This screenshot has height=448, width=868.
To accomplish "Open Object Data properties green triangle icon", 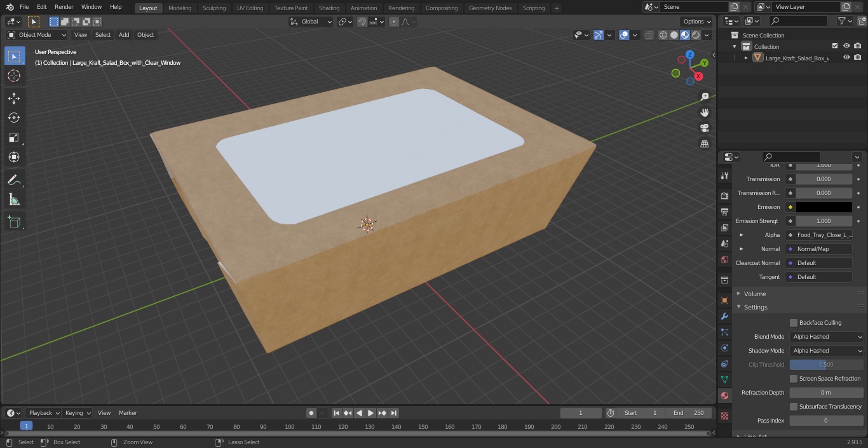I will [724, 379].
